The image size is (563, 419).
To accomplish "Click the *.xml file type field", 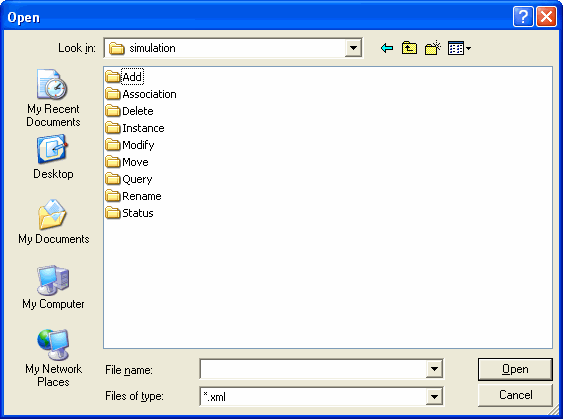I will coord(313,396).
